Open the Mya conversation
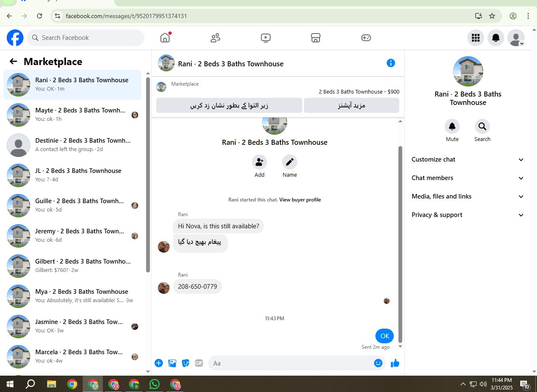 pyautogui.click(x=72, y=296)
